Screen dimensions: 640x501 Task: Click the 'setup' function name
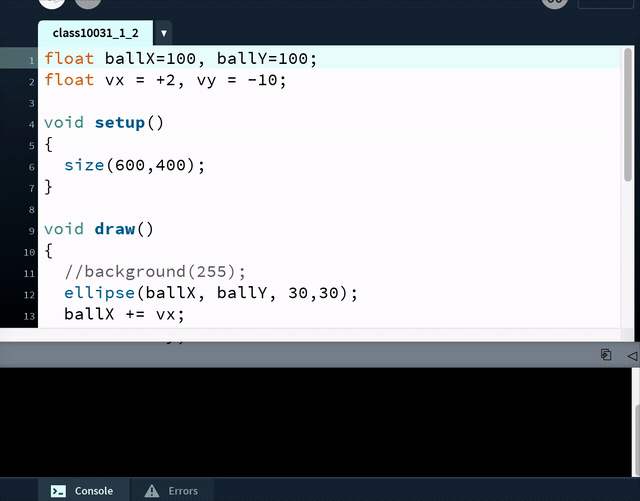120,122
